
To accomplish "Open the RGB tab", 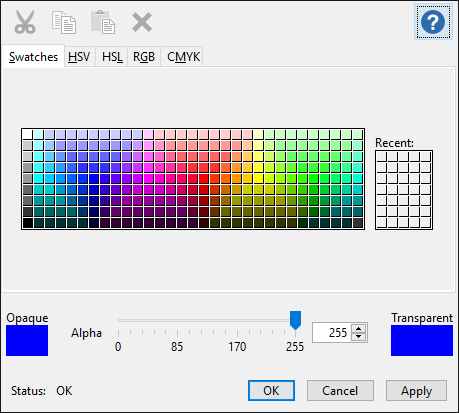I will coord(144,57).
